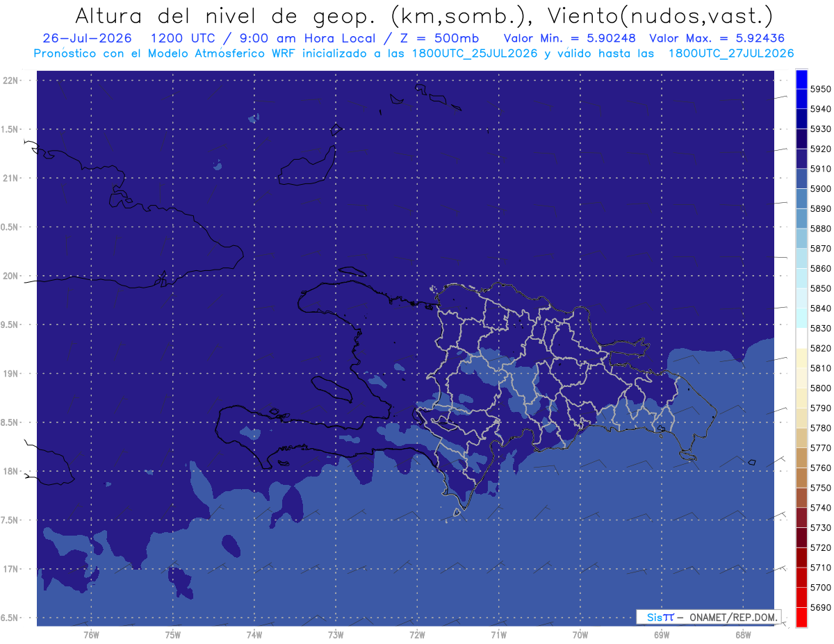Click the "5930" color scale value

(821, 129)
